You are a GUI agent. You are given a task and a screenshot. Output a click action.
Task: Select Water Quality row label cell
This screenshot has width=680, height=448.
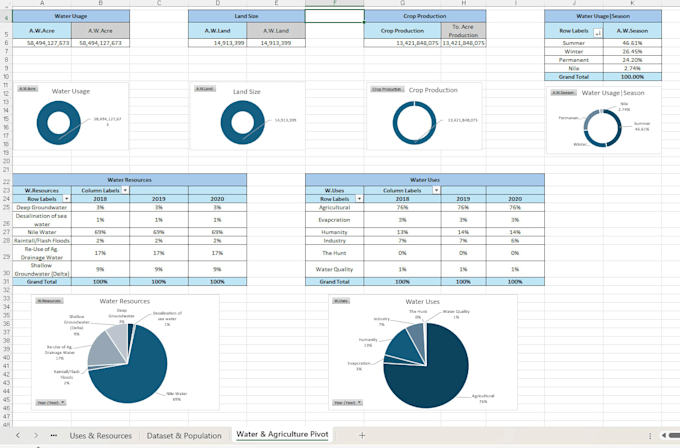[334, 269]
